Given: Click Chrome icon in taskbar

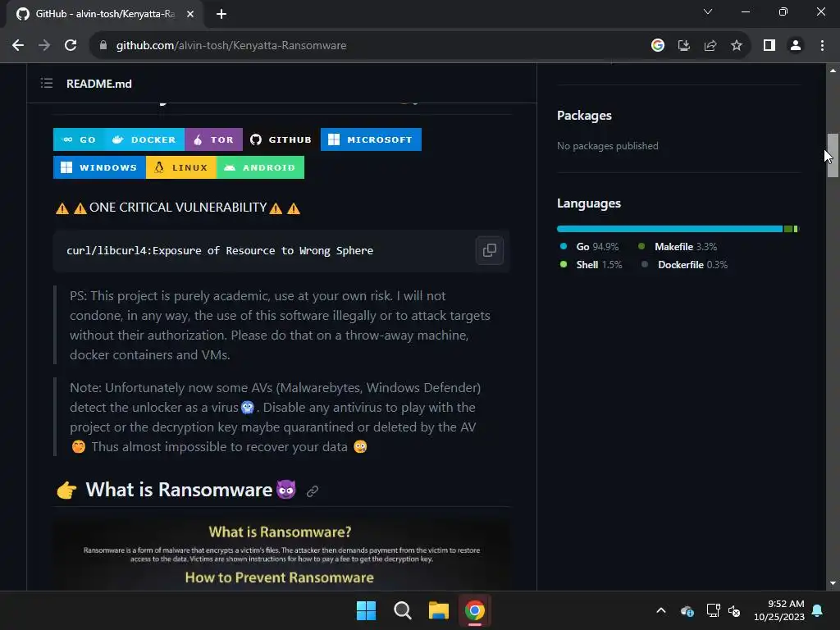Looking at the screenshot, I should click(475, 610).
